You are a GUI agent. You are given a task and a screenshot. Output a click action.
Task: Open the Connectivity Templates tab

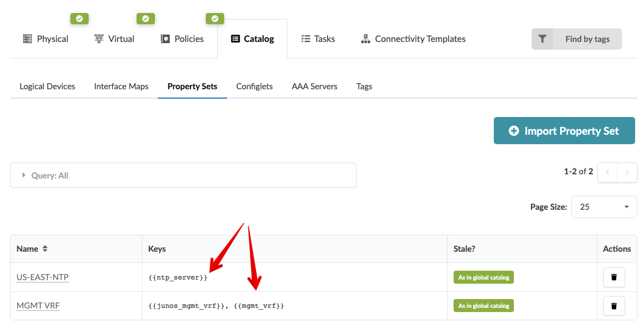413,39
